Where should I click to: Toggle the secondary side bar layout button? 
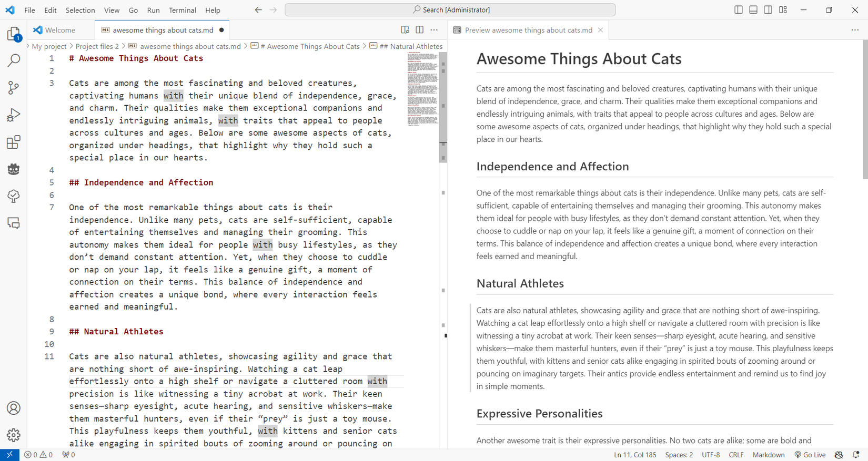[768, 10]
